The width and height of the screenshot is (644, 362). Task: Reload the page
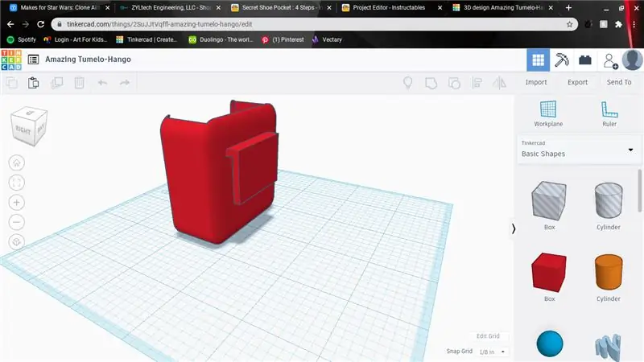pyautogui.click(x=41, y=24)
